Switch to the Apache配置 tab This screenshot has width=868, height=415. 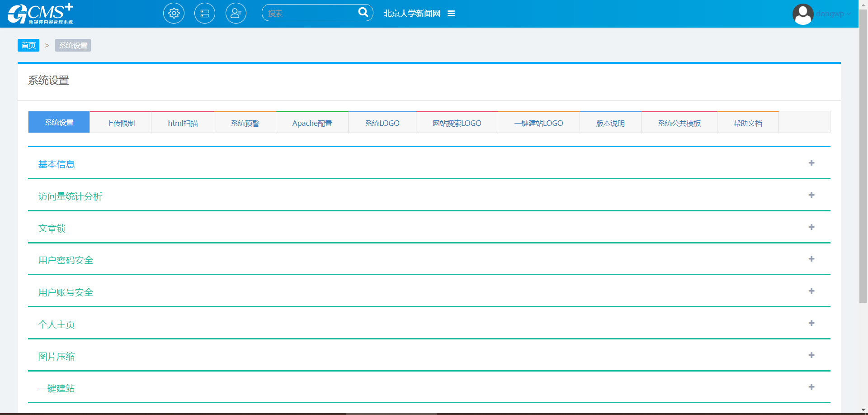(312, 123)
